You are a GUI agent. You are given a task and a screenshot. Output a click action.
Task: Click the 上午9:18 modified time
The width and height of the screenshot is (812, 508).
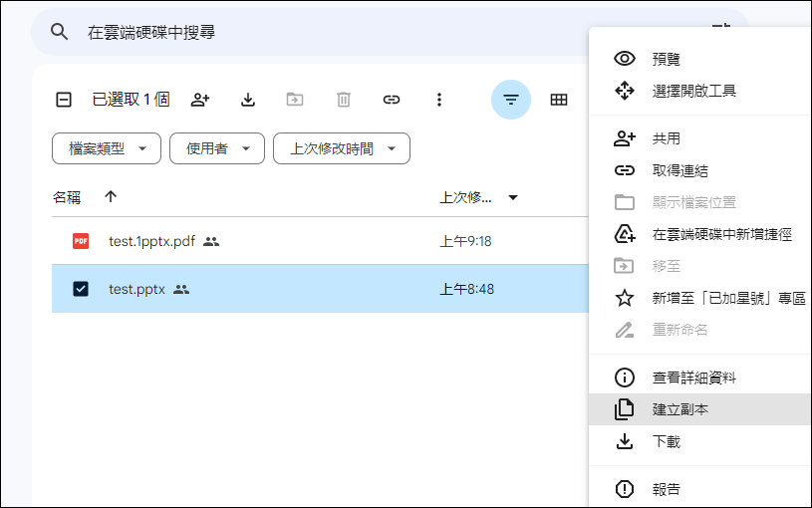coord(465,241)
